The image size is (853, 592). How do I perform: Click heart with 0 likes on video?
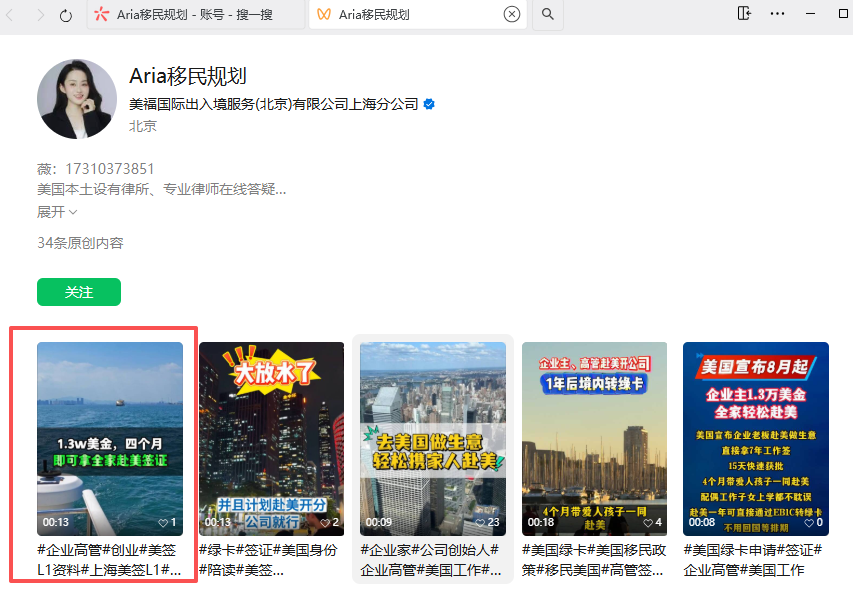(x=809, y=523)
